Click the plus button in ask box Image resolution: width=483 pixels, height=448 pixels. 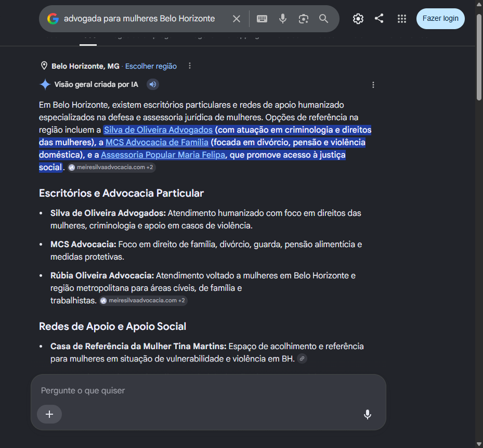(49, 414)
